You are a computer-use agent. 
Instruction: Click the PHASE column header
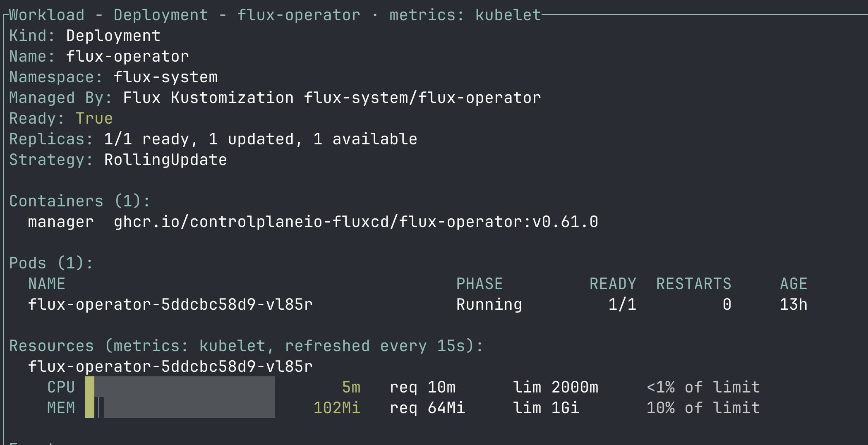point(480,284)
